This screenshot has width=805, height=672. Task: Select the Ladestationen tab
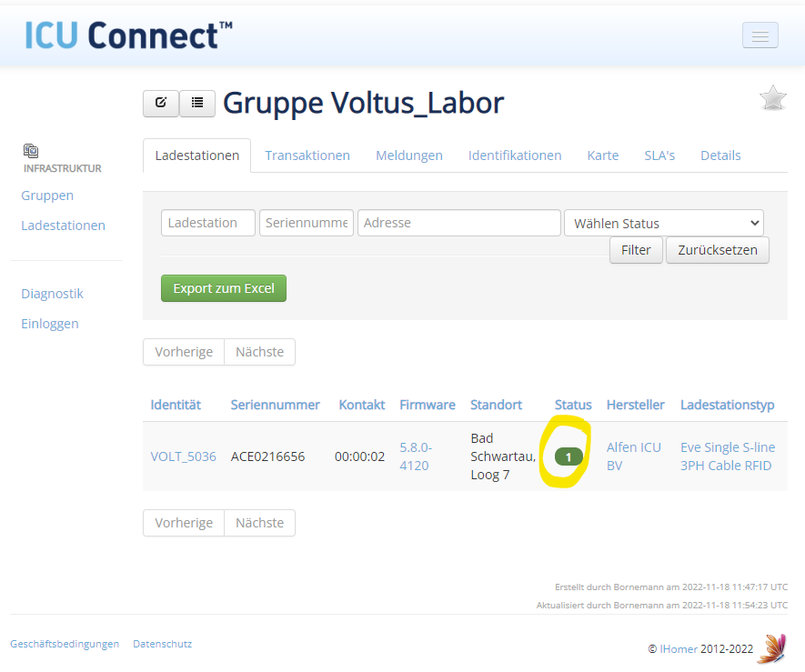click(197, 155)
